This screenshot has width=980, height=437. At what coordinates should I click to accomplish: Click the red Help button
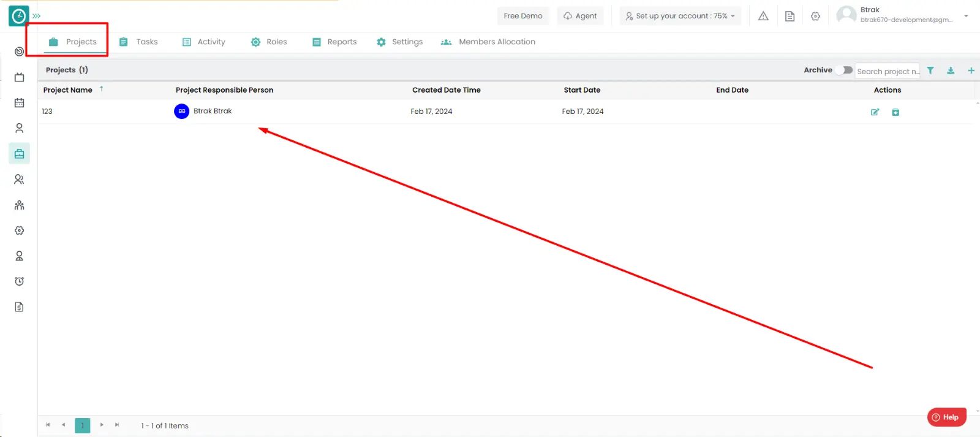(946, 417)
